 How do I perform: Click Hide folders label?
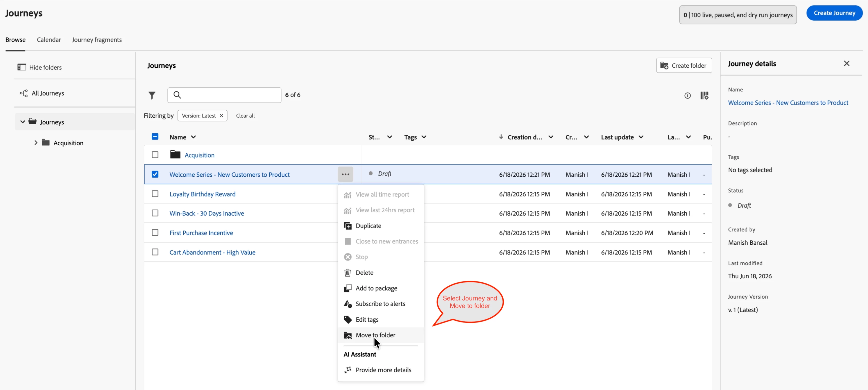click(46, 67)
